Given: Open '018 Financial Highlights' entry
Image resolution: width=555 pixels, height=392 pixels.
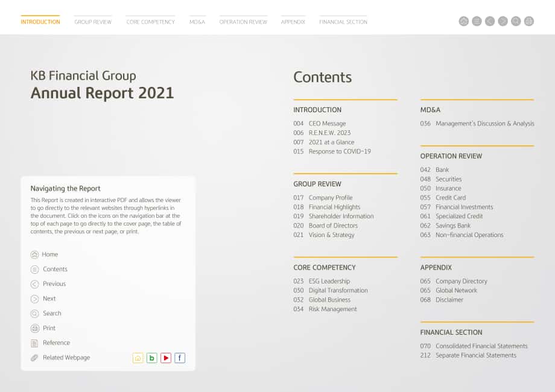Looking at the screenshot, I should coord(327,207).
